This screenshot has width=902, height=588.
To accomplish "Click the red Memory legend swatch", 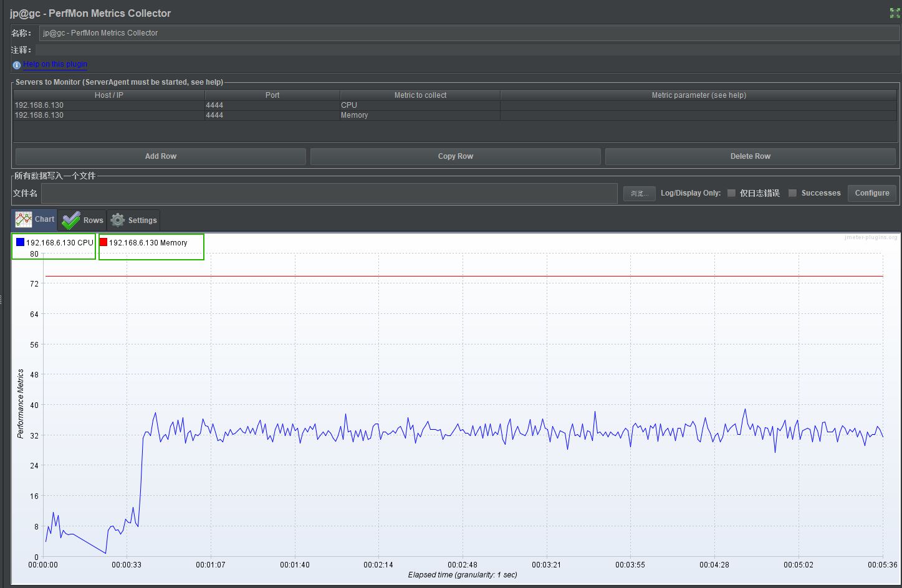I will (x=103, y=242).
